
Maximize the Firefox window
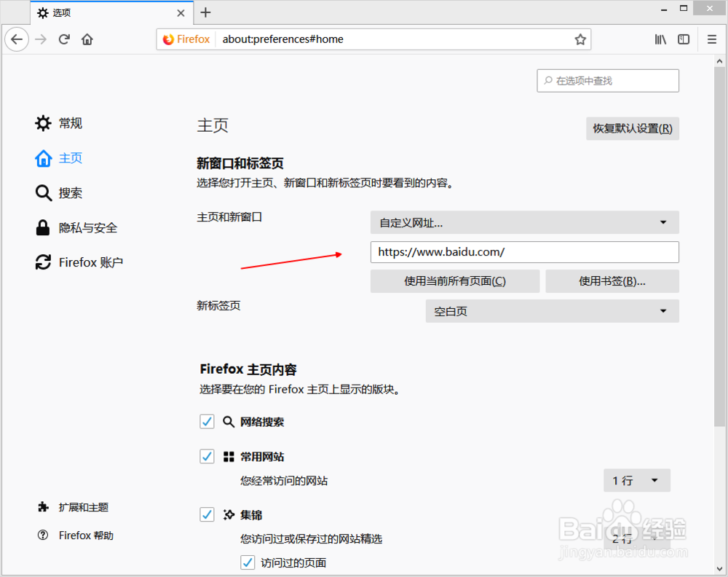684,9
